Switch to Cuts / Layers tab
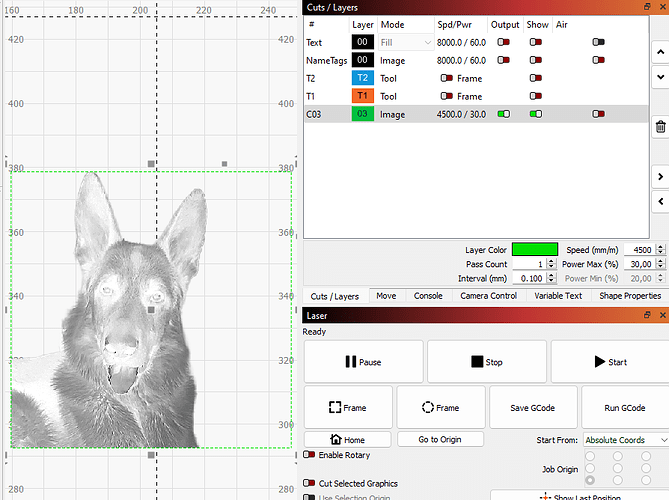This screenshot has height=500, width=669. pos(335,296)
